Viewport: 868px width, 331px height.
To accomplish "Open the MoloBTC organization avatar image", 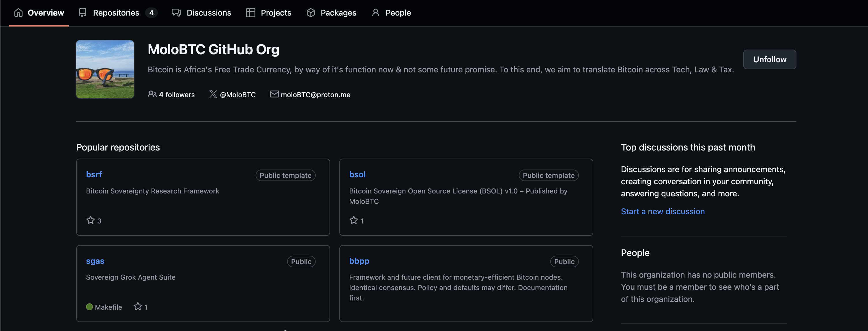I will tap(105, 69).
